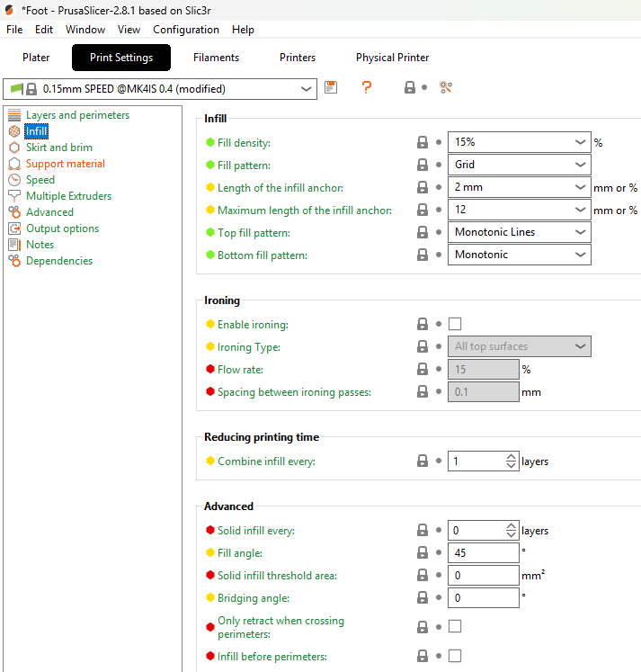Click reset dot next to Fill angle
Viewport: 641px width, 672px height.
(x=439, y=552)
